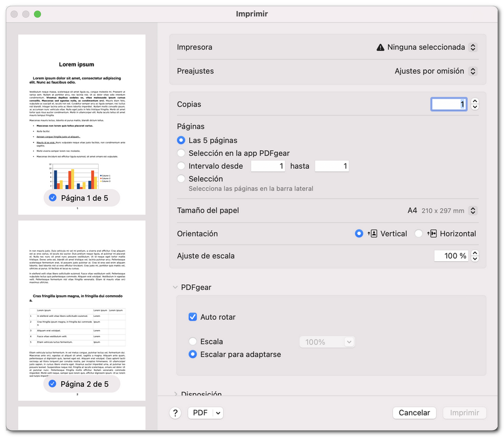504x437 pixels.
Task: Select the Intervalo desde radio option
Action: point(181,166)
